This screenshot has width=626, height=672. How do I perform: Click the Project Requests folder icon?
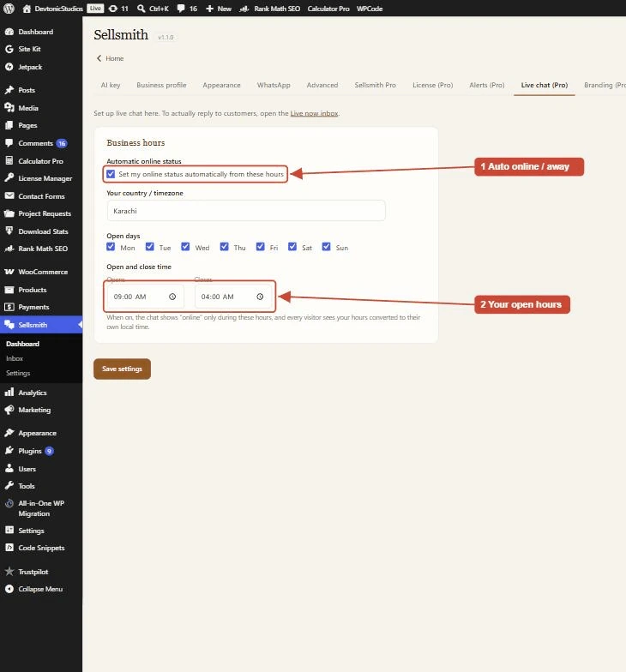(x=9, y=213)
